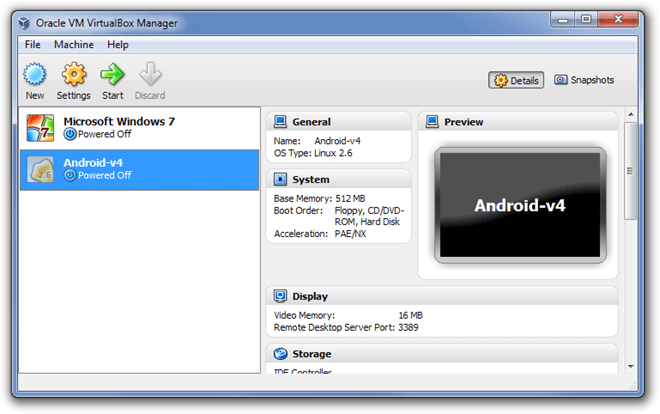Image resolution: width=660 pixels, height=414 pixels.
Task: Switch to the Details view
Action: tap(516, 80)
